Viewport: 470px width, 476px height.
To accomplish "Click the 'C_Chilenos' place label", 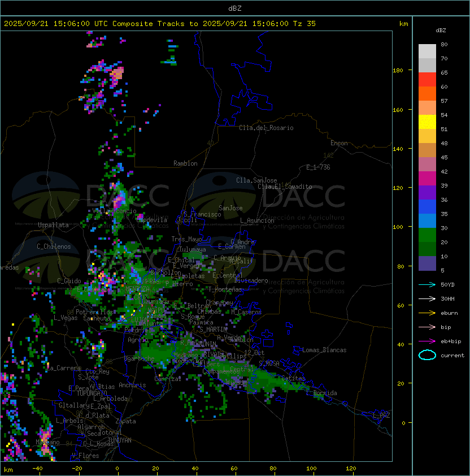I will tap(54, 246).
